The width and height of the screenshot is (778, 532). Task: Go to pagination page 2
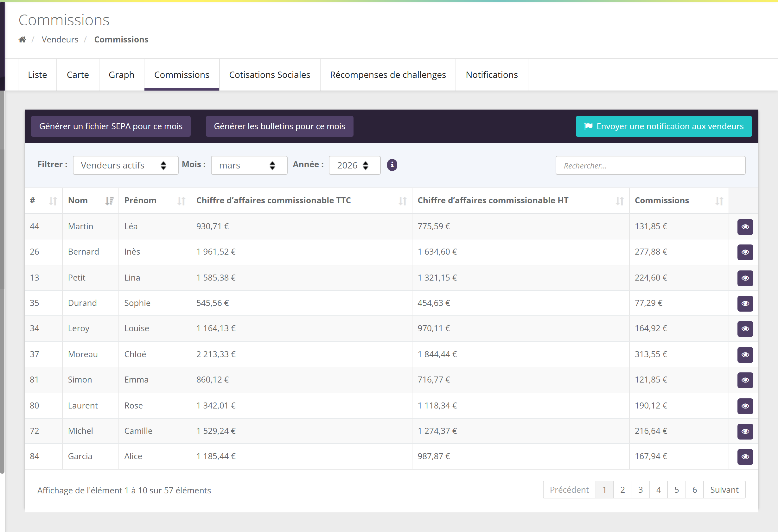[x=623, y=490]
